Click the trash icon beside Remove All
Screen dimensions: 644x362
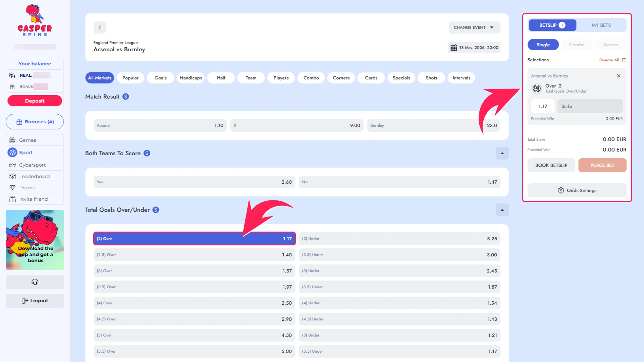coord(624,60)
